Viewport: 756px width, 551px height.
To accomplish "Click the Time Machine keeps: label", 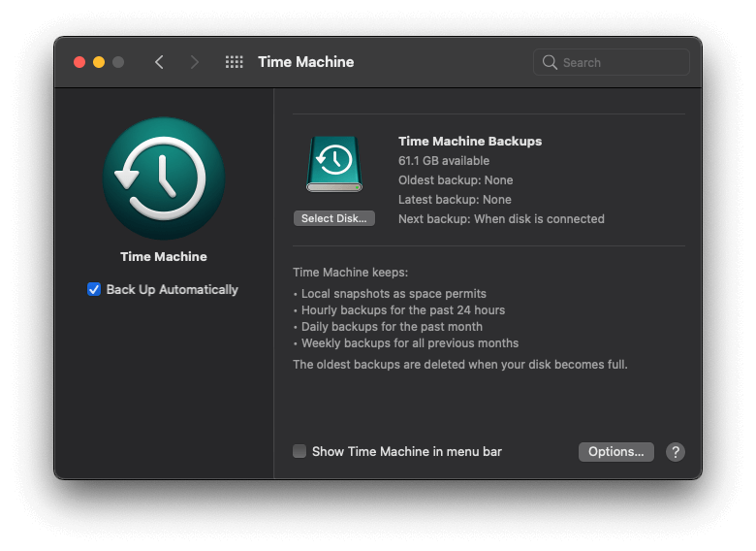I will point(351,273).
